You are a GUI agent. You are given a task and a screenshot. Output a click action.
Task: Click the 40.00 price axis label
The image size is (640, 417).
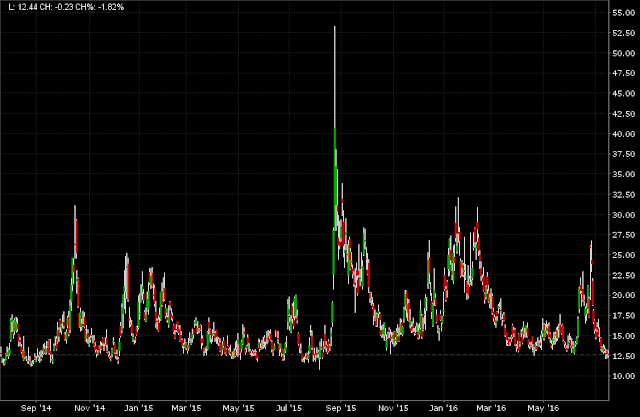click(624, 134)
